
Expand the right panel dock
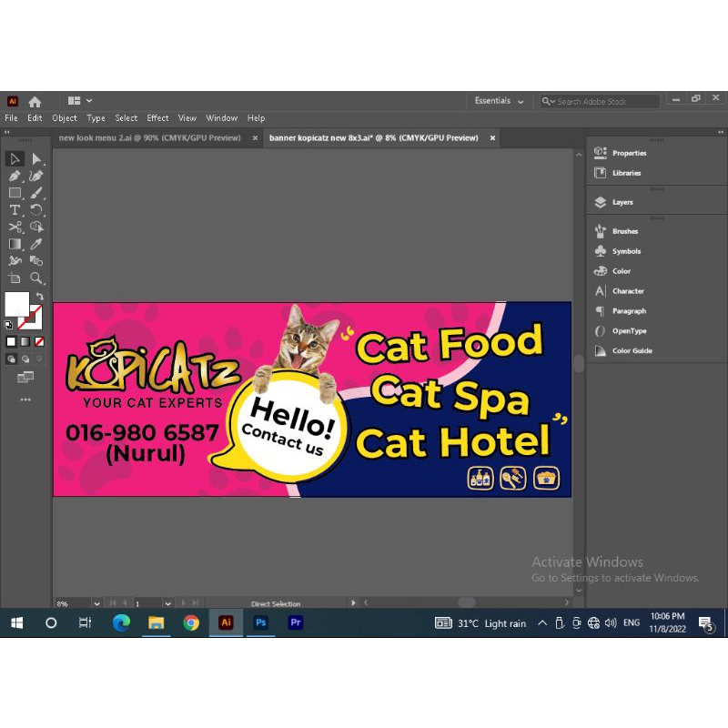coord(721,132)
